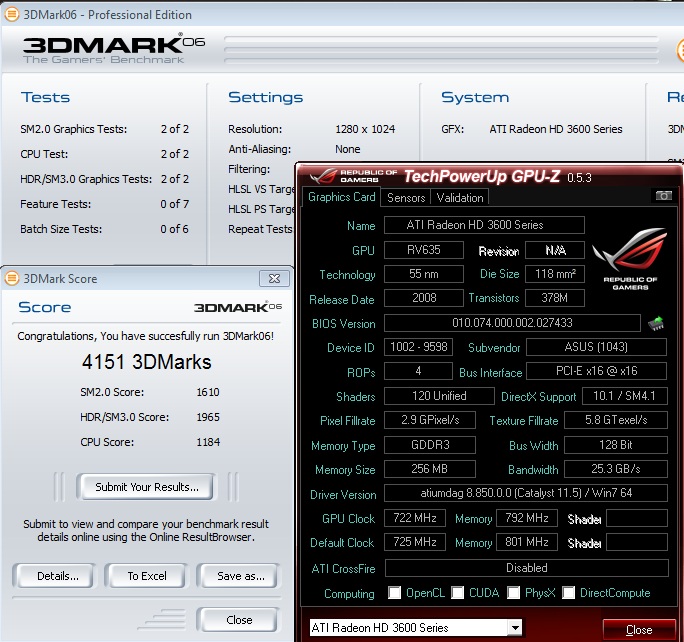This screenshot has width=684, height=642.
Task: Click Close in 3DMark Score window
Action: pos(238,619)
